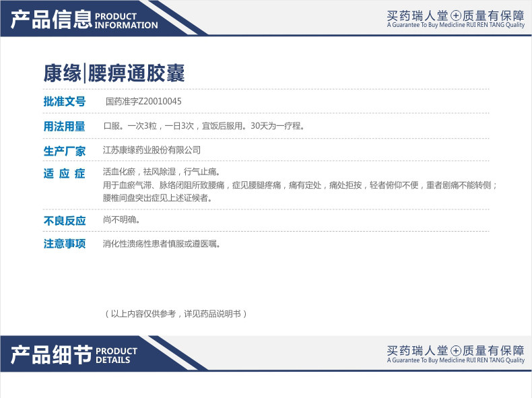Click the disclaimer 以上内容仅供参考

tap(176, 314)
